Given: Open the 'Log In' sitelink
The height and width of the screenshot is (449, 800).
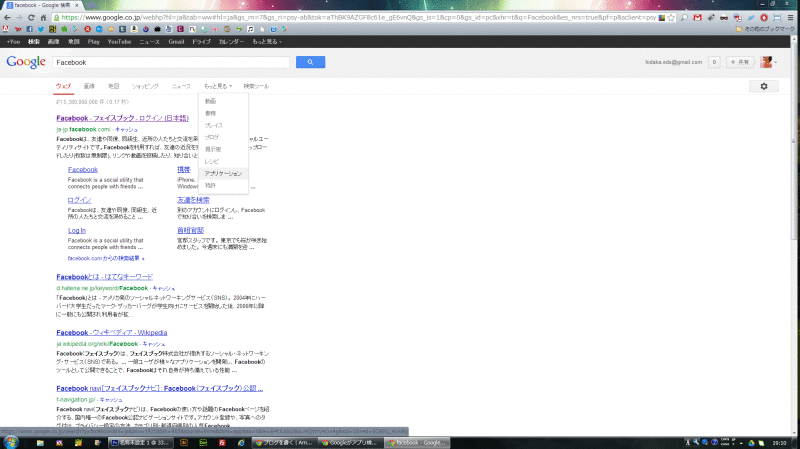Looking at the screenshot, I should point(77,231).
